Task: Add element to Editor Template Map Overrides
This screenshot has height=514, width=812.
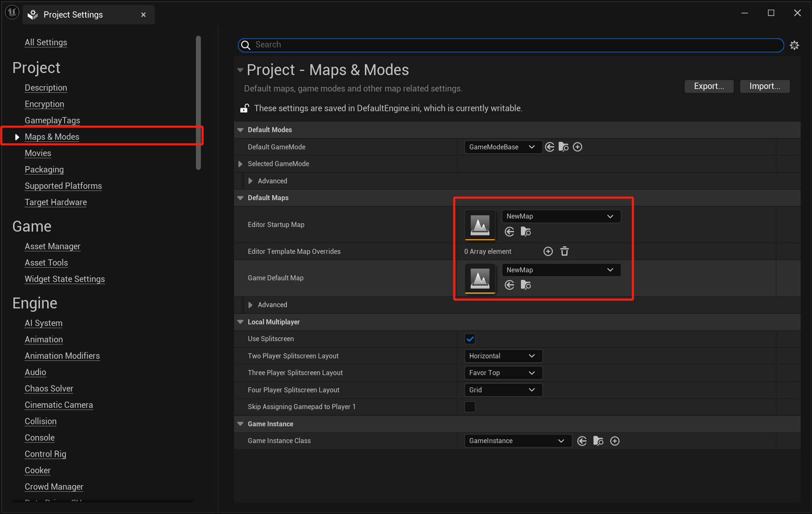Action: (x=548, y=251)
